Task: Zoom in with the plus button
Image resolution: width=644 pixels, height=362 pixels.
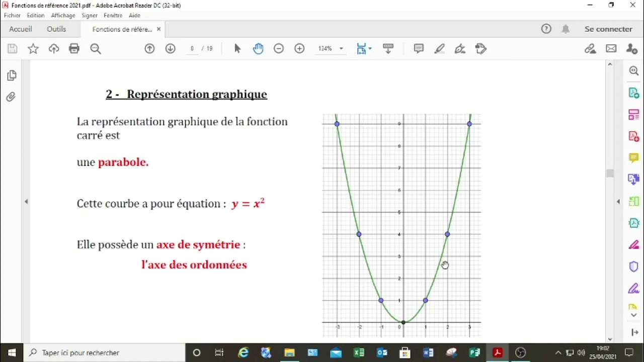Action: [299, 49]
